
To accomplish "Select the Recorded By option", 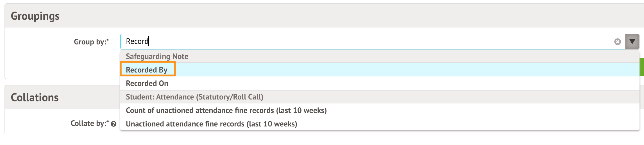I will click(147, 70).
